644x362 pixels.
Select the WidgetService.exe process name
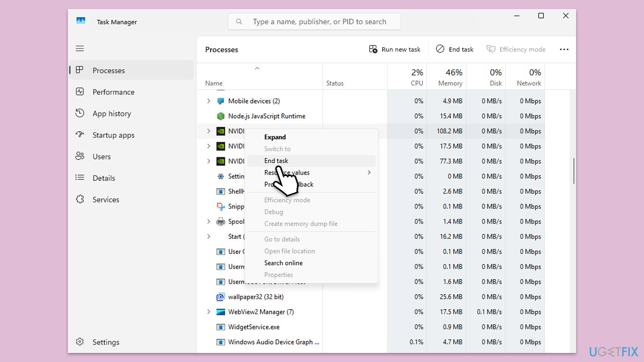(254, 327)
